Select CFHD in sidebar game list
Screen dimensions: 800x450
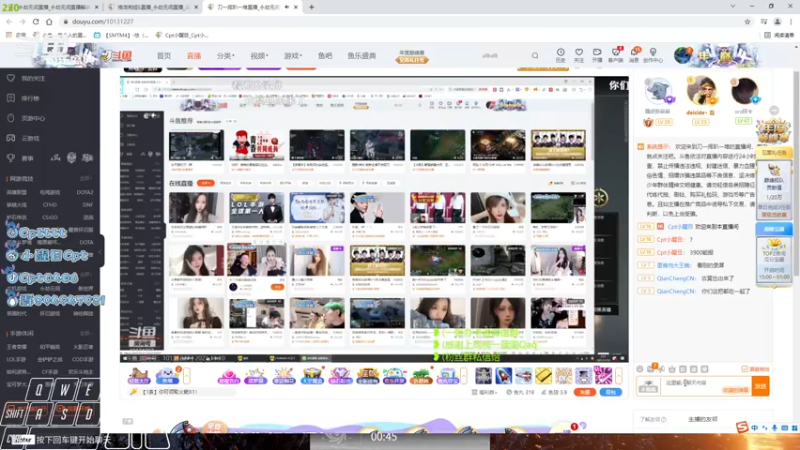point(50,205)
